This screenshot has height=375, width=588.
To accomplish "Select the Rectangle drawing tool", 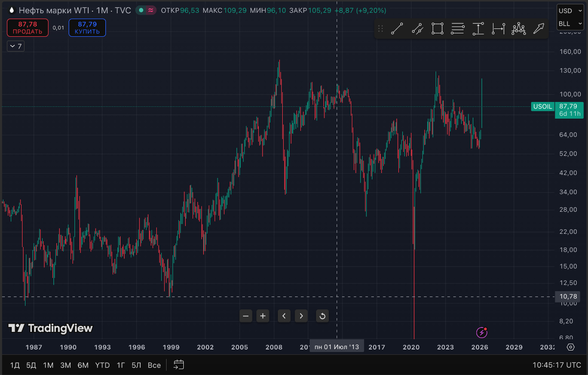I will point(438,28).
